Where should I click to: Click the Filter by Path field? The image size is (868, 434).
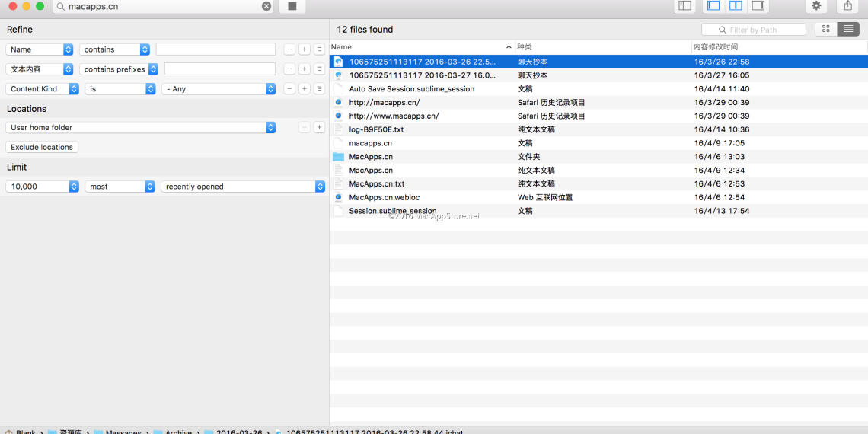point(754,30)
